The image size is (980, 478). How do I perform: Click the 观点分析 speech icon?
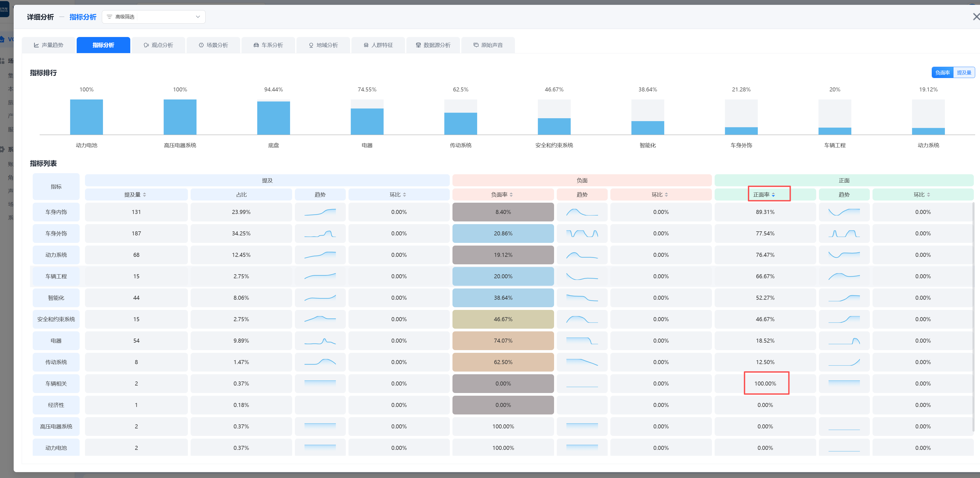click(x=146, y=45)
